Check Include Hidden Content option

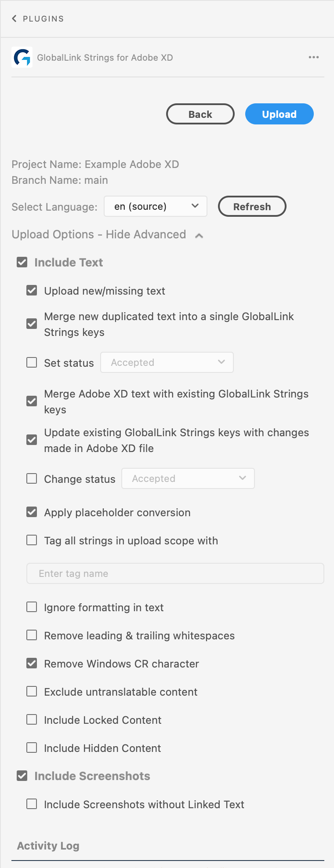[x=32, y=748]
